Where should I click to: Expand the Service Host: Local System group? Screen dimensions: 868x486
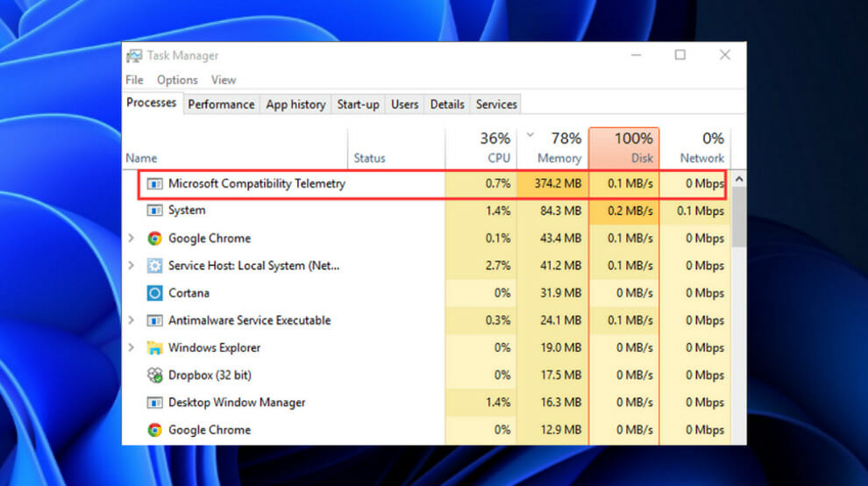pyautogui.click(x=132, y=266)
